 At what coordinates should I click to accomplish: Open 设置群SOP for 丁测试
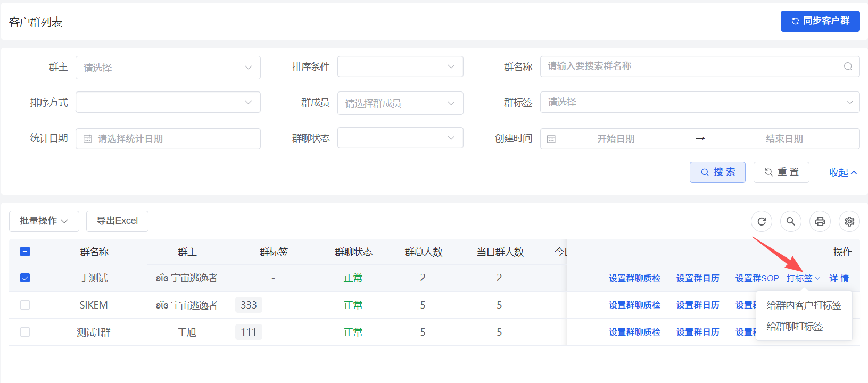(x=757, y=278)
